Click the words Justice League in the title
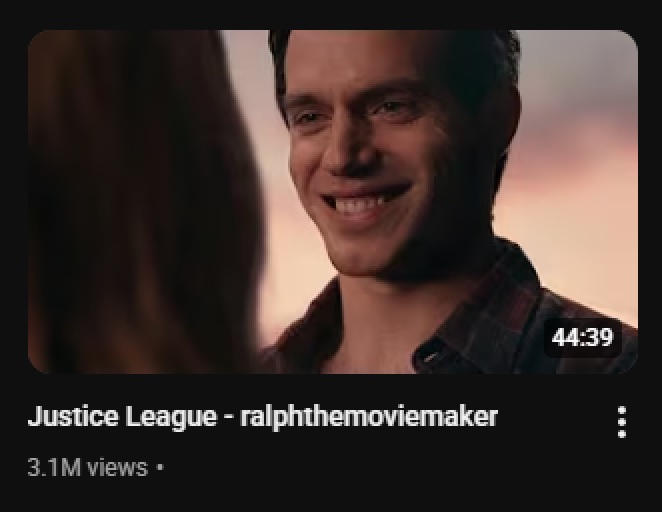Image resolution: width=662 pixels, height=512 pixels. (x=122, y=416)
